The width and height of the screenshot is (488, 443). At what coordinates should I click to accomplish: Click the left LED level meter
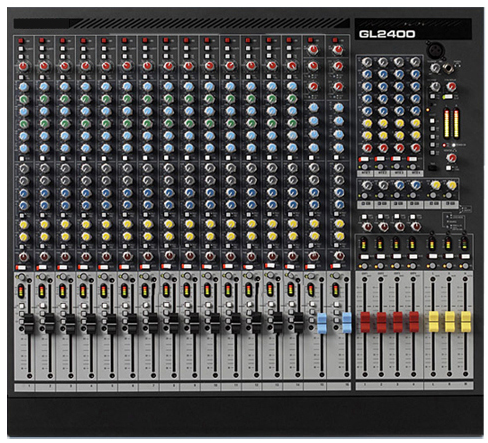pos(446,123)
